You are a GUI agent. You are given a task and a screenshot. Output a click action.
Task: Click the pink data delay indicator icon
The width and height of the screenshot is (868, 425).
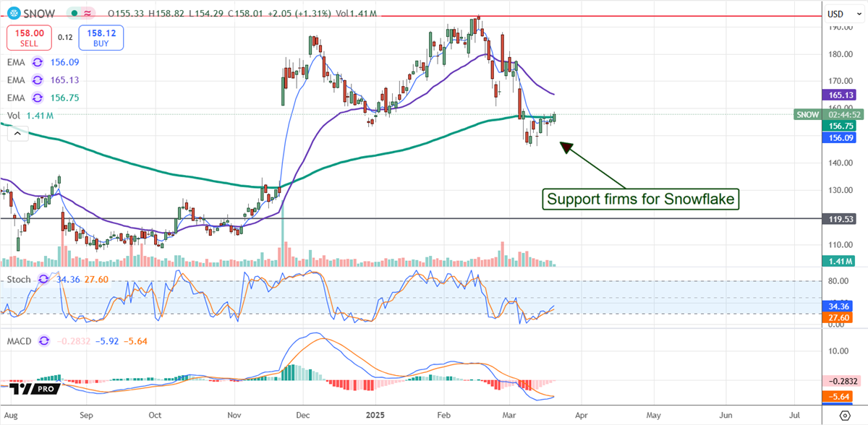88,14
